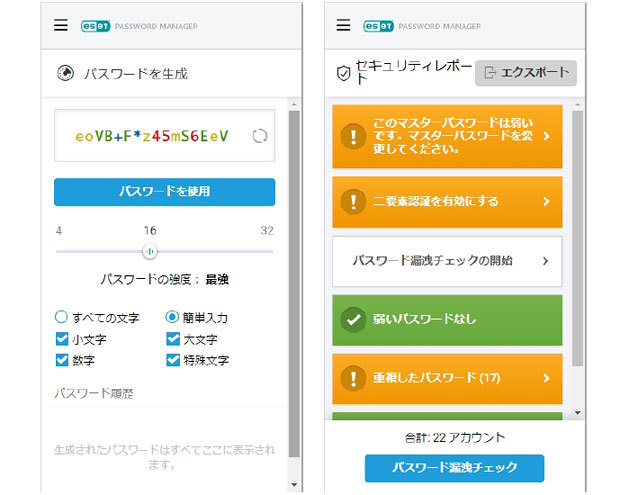Screen dimensions: 620x495
Task: Open the hamburger menu in left panel
Action: click(61, 26)
